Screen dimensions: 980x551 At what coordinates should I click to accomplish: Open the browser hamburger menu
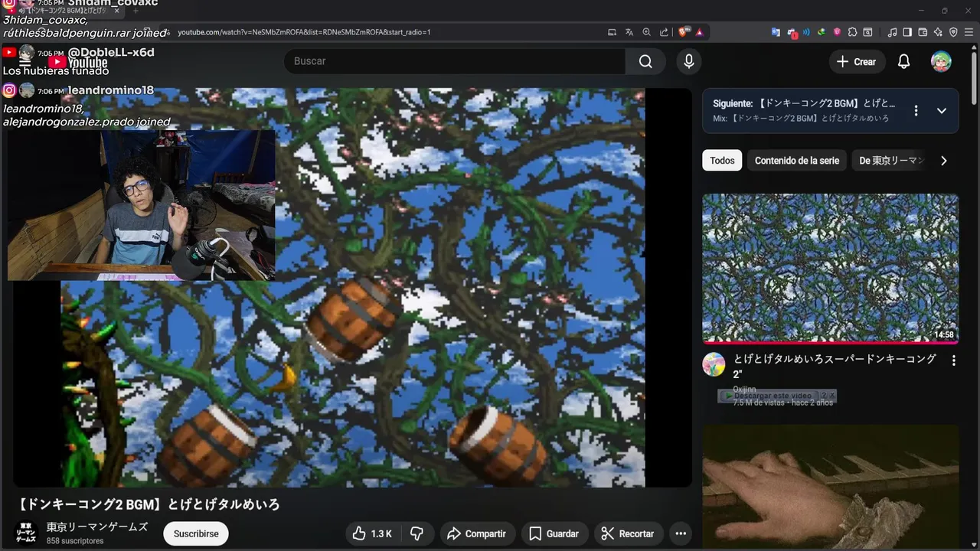pyautogui.click(x=969, y=32)
